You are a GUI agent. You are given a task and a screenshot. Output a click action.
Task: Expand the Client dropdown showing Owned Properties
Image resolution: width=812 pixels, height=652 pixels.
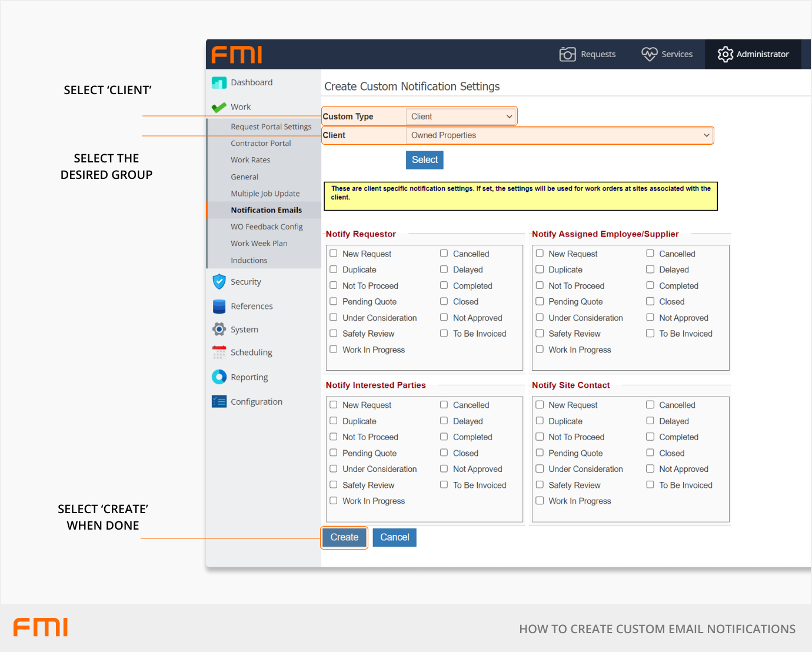[x=559, y=135]
